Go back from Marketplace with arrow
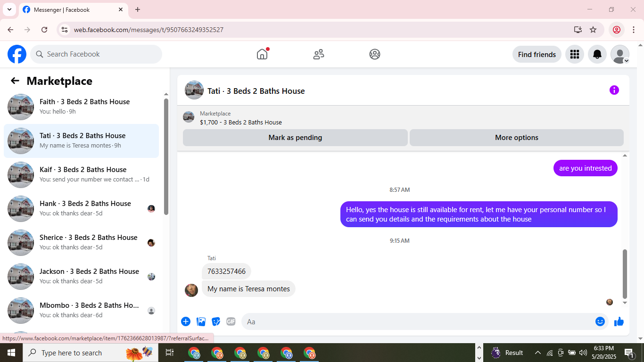The height and width of the screenshot is (362, 644). tap(15, 81)
